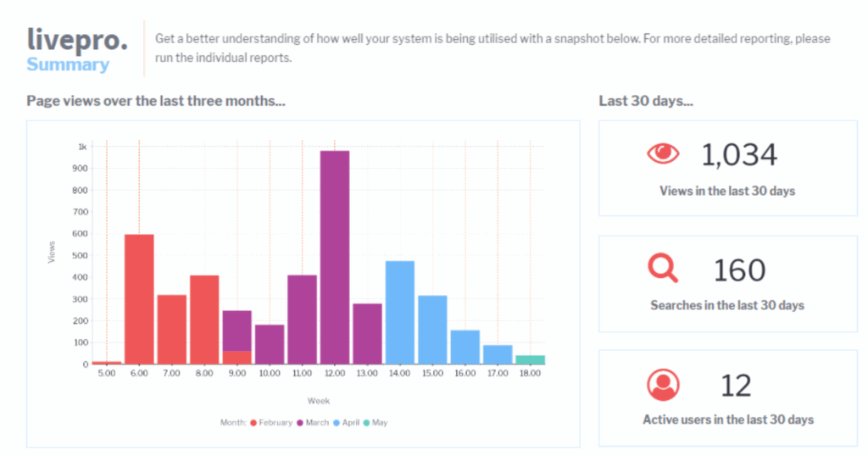Click the 1,034 views count

[x=739, y=154]
